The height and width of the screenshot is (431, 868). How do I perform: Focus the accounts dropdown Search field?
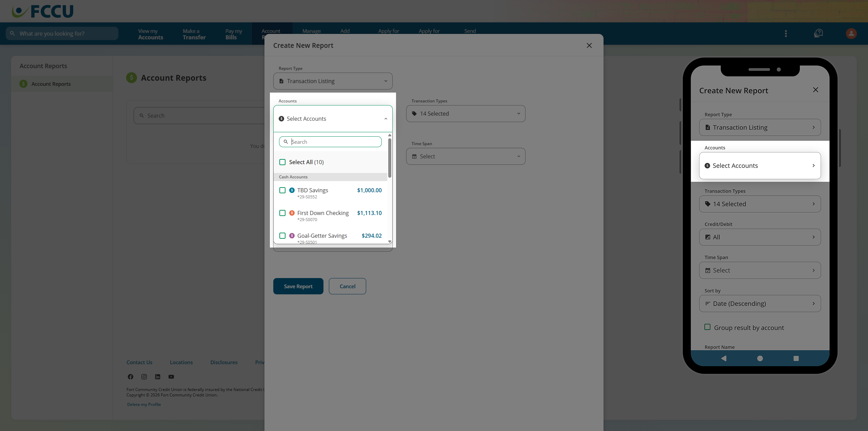[x=330, y=142]
